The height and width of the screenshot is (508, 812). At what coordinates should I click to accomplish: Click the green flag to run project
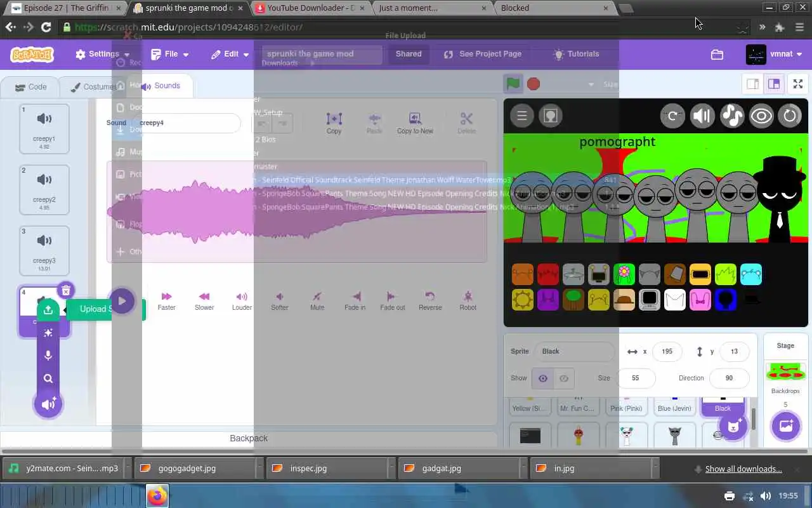513,84
